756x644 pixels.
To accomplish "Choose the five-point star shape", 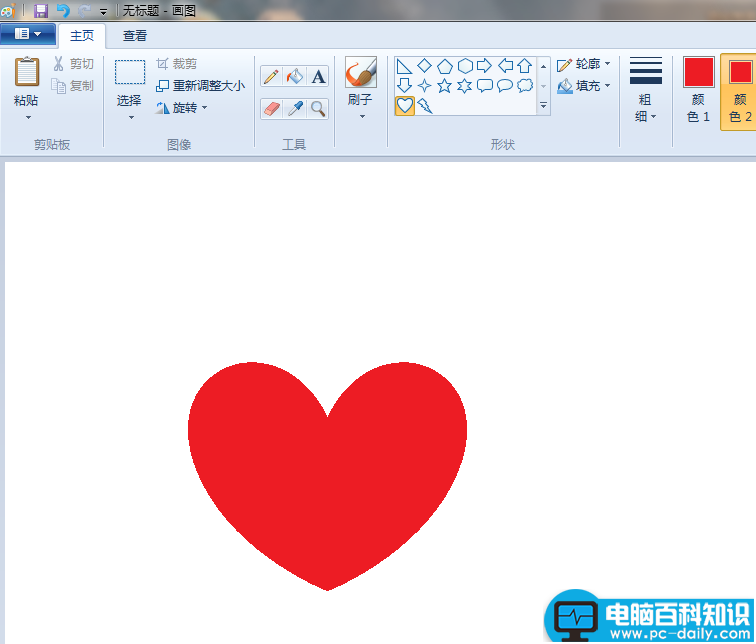I will (445, 86).
